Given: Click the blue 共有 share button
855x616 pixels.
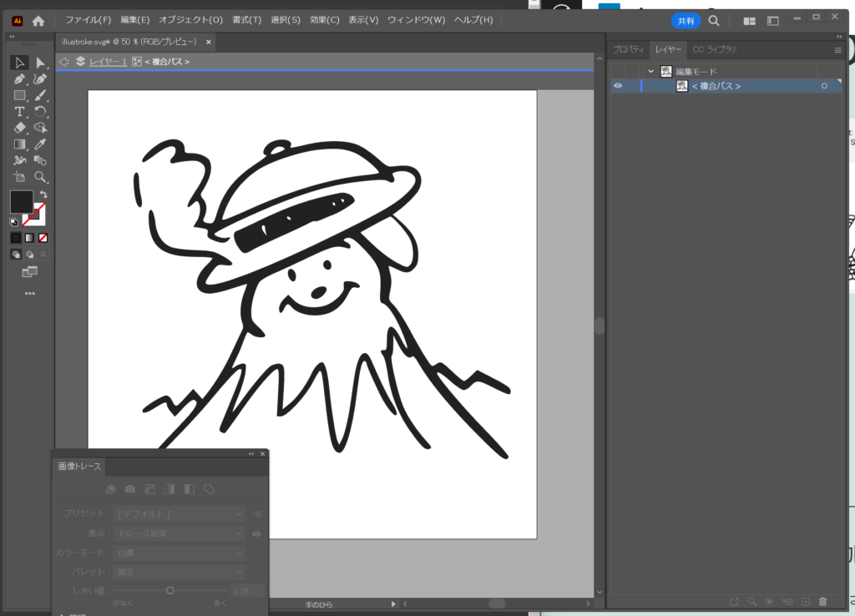Looking at the screenshot, I should pos(686,20).
